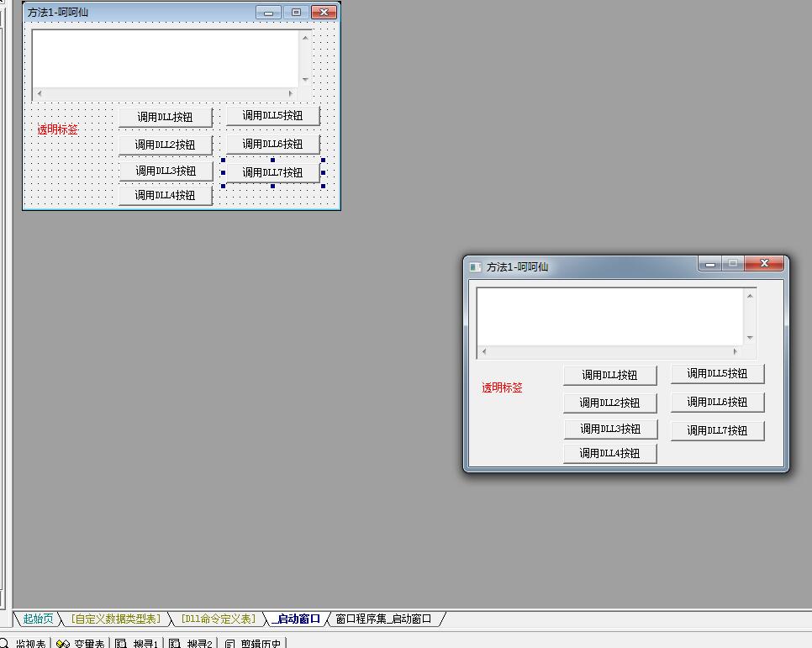Select 调用DLL6按钮 in the designer form

(x=273, y=144)
